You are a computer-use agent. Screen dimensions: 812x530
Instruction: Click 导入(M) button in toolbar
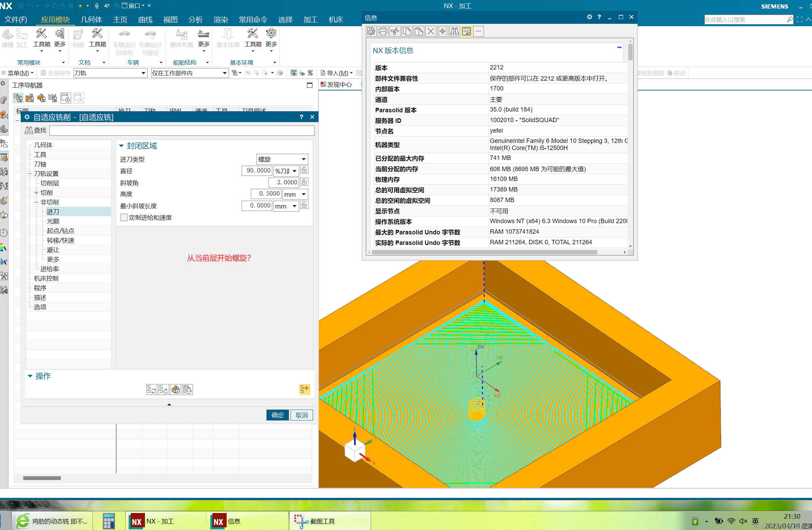pyautogui.click(x=336, y=73)
